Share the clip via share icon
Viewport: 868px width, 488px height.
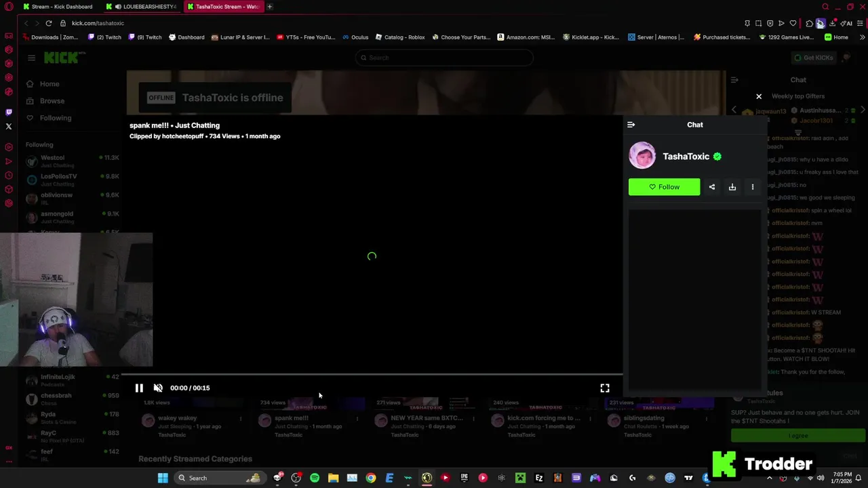click(x=712, y=187)
